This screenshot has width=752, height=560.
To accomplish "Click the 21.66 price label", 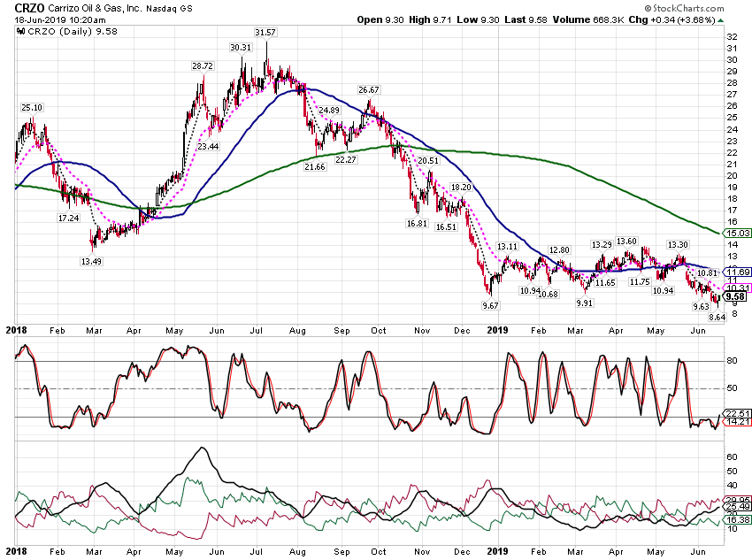I will click(x=315, y=167).
